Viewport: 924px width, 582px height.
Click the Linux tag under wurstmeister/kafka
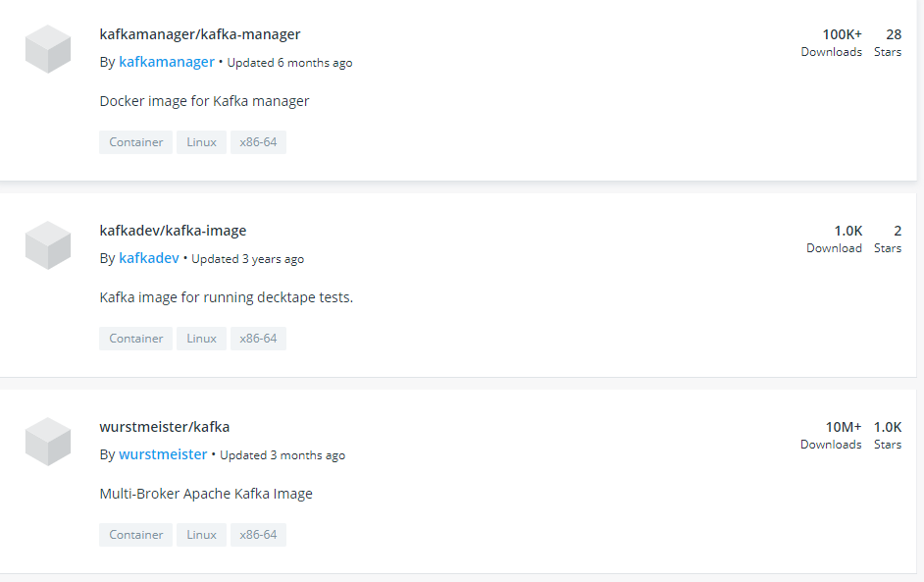pyautogui.click(x=201, y=535)
